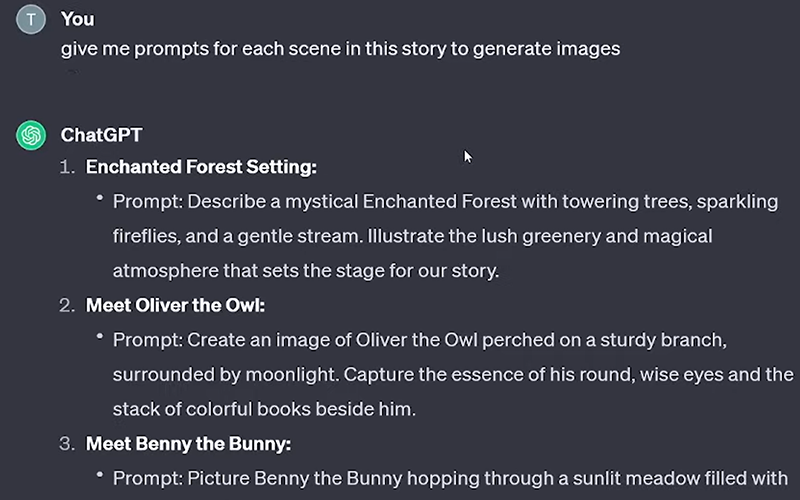This screenshot has height=500, width=800.
Task: Select the "Meet Benny the Bunny:" heading
Action: [x=188, y=443]
